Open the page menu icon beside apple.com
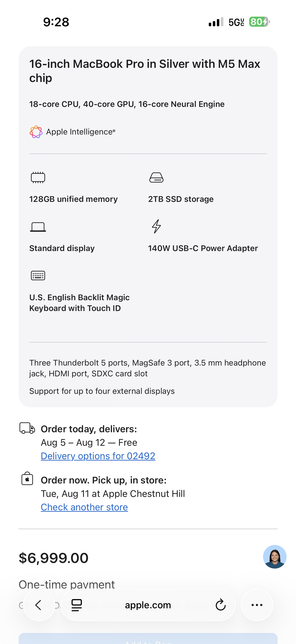Viewport: 296px width, 644px height. pyautogui.click(x=77, y=605)
